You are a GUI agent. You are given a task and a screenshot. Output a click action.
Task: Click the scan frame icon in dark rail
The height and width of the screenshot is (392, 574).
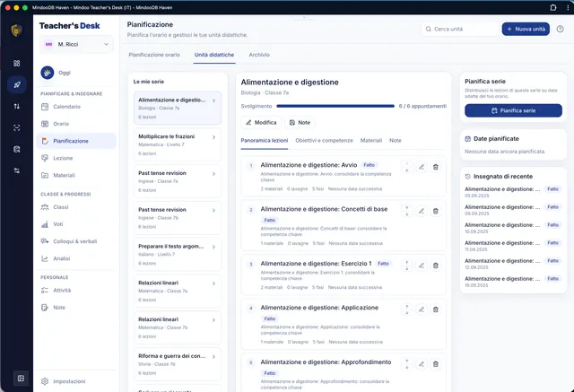17,127
